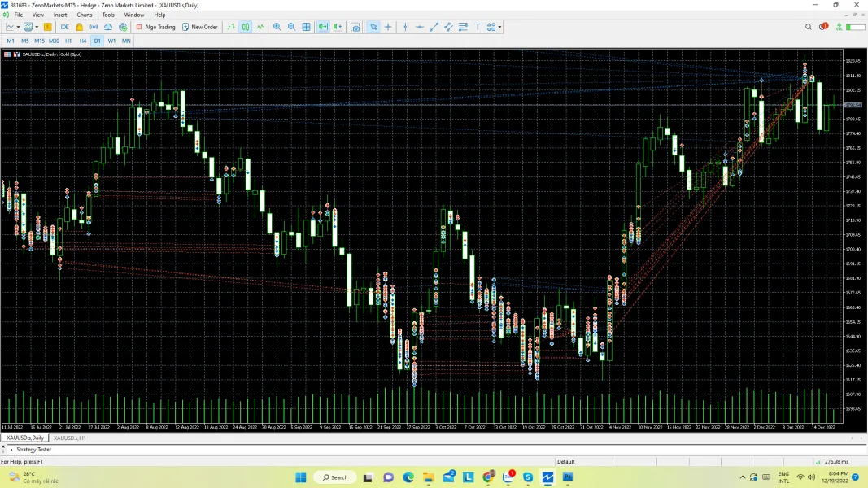Toggle the Algo Trading button
The width and height of the screenshot is (868, 488).
click(155, 27)
